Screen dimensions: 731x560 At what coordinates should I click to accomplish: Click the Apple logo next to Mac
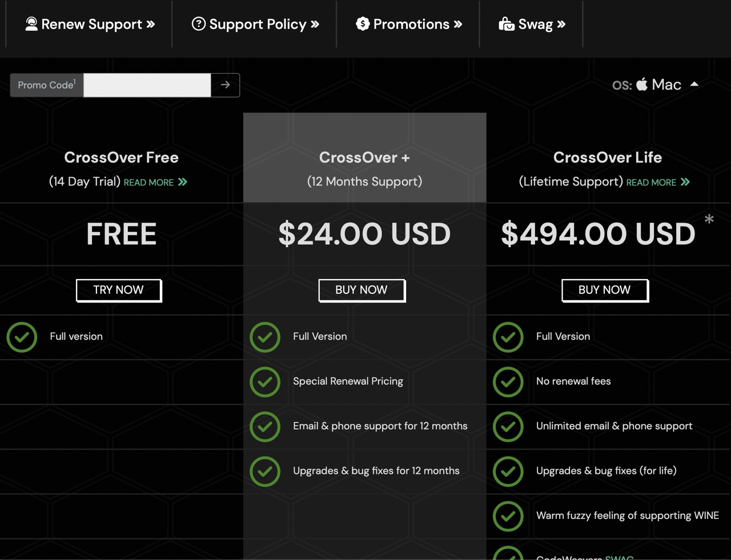(642, 84)
